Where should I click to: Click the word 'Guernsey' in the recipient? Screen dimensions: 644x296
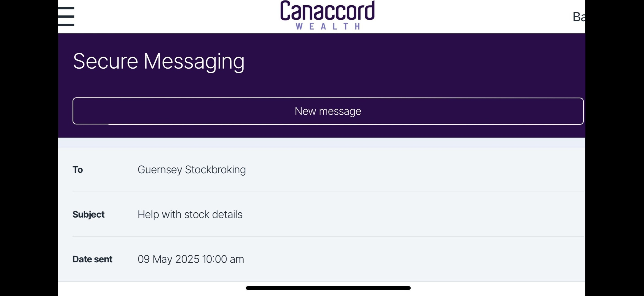160,170
